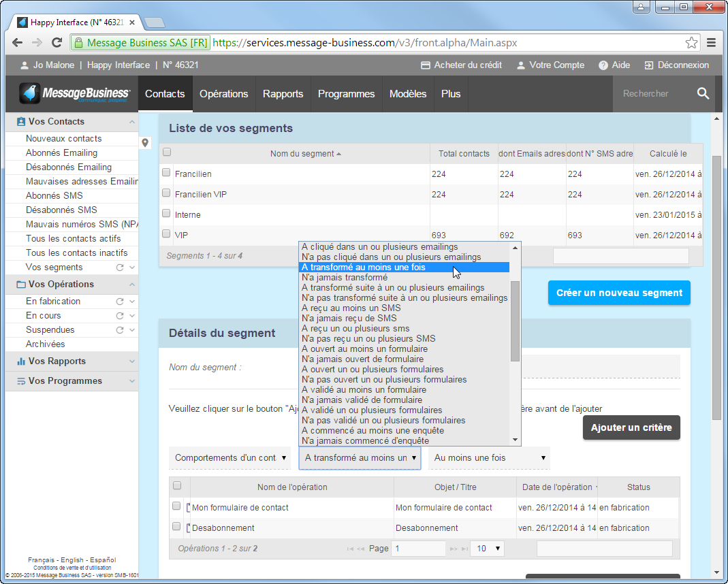Screen dimensions: 728x584
Task: Check the Desabonnement operation row
Action: (176, 526)
